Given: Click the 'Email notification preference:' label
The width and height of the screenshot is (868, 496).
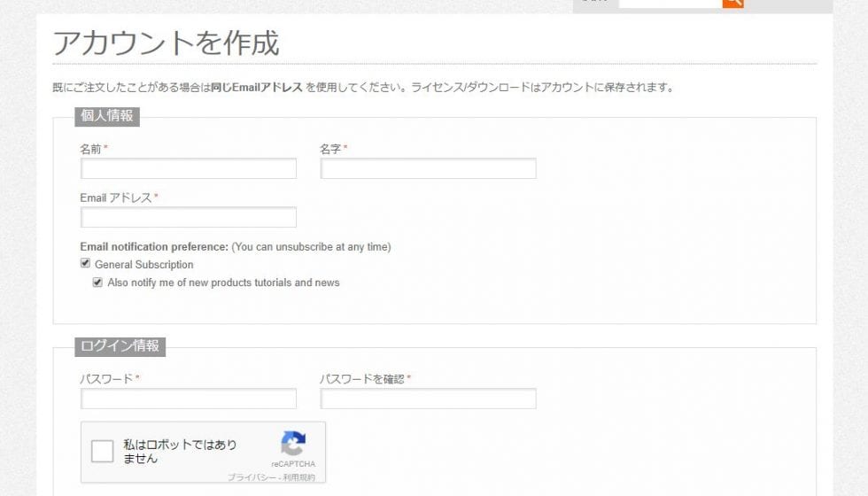Looking at the screenshot, I should coord(154,247).
